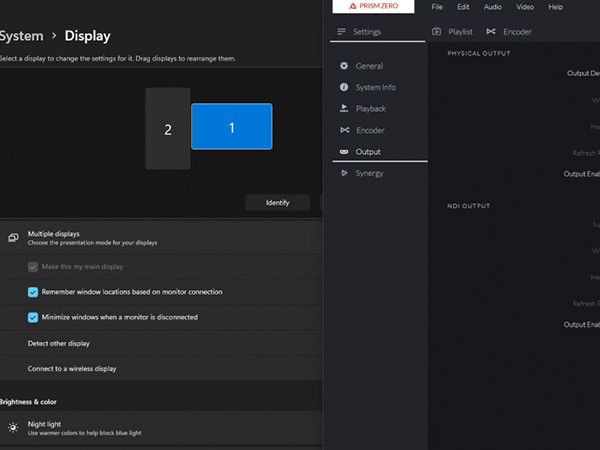Click the Output icon in sidebar
Screen dimensions: 600x450
click(344, 152)
